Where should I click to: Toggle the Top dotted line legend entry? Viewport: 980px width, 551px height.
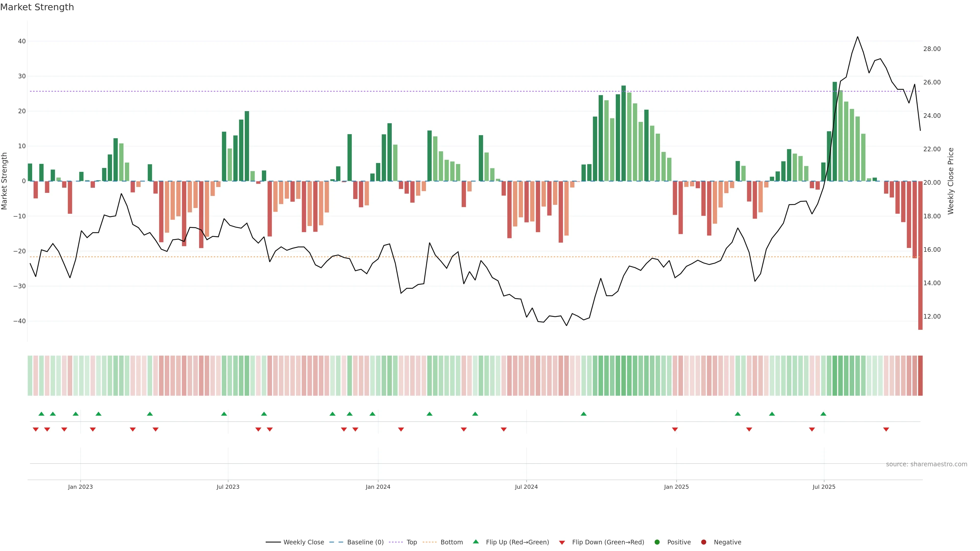click(x=411, y=542)
